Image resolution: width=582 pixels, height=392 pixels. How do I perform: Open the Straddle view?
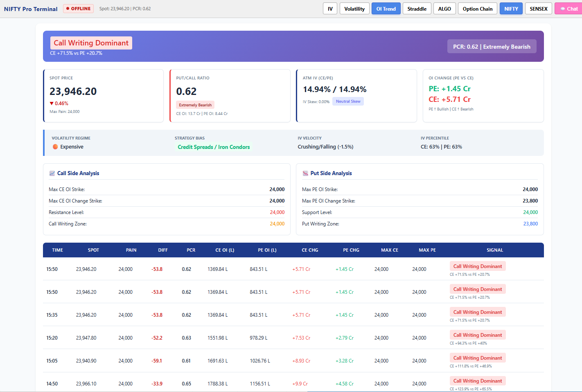(417, 9)
